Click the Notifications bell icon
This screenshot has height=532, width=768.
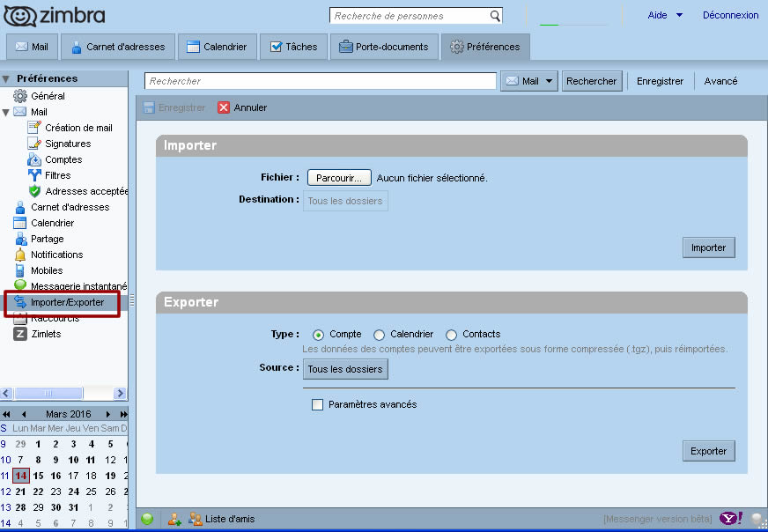click(20, 255)
